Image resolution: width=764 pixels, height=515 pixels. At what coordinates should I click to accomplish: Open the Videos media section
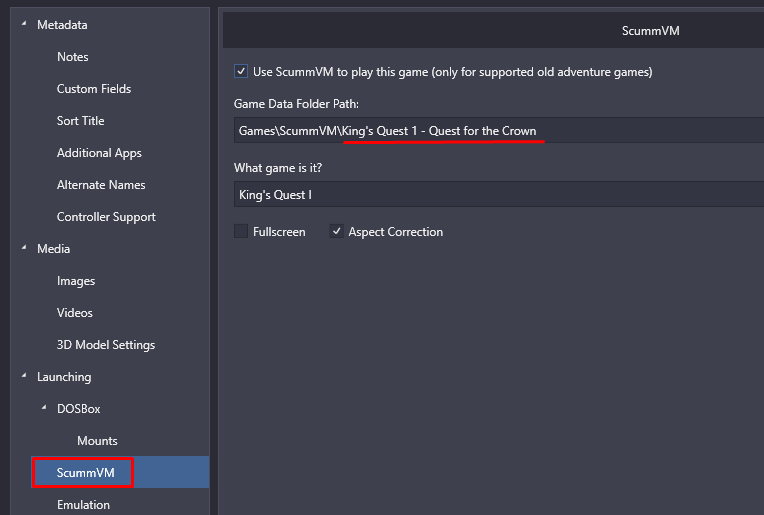pos(75,313)
